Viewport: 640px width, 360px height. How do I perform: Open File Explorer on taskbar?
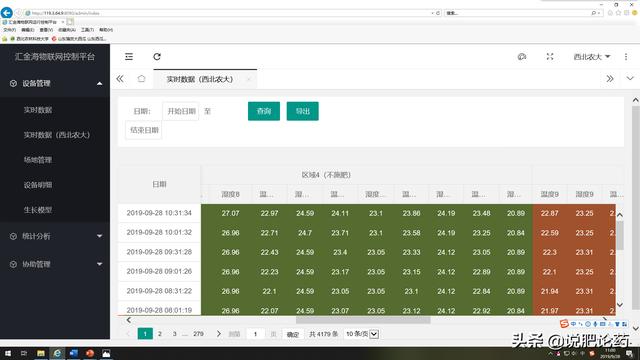[41, 353]
